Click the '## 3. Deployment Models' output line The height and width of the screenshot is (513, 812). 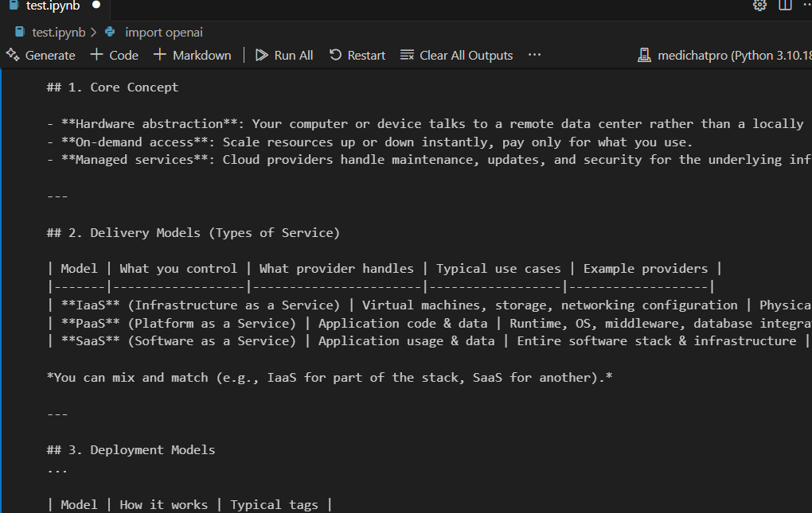pos(131,450)
